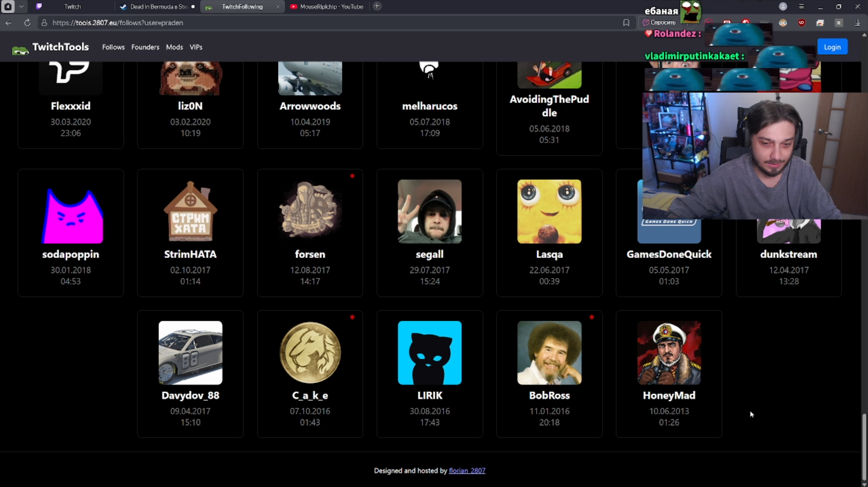Expand the tab group dropdown arrow
The height and width of the screenshot is (487, 868).
21,6
